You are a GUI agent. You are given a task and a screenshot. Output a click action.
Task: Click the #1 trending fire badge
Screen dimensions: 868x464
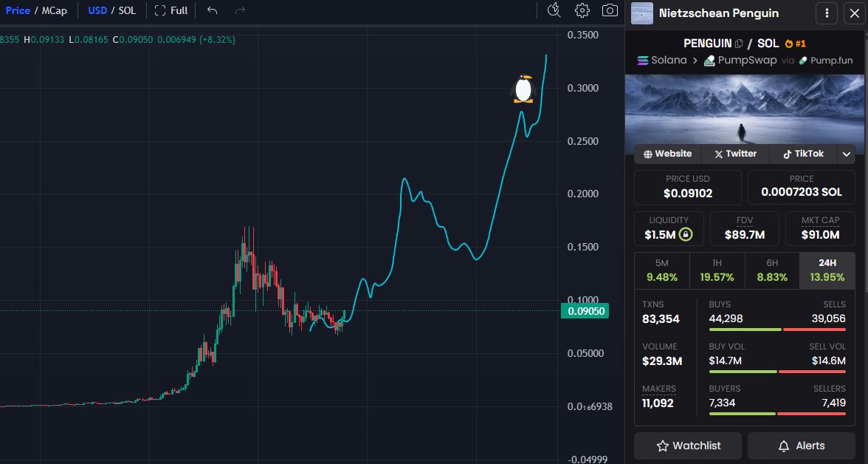pos(794,44)
